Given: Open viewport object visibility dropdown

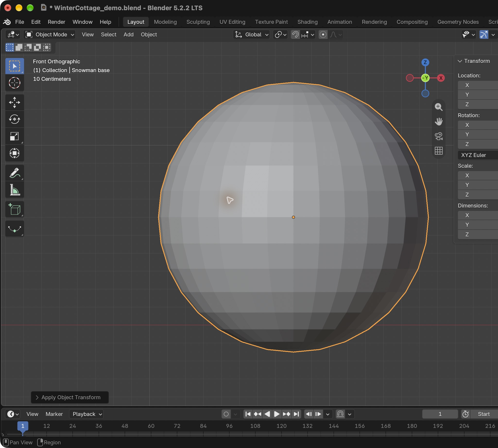Looking at the screenshot, I should coord(468,34).
